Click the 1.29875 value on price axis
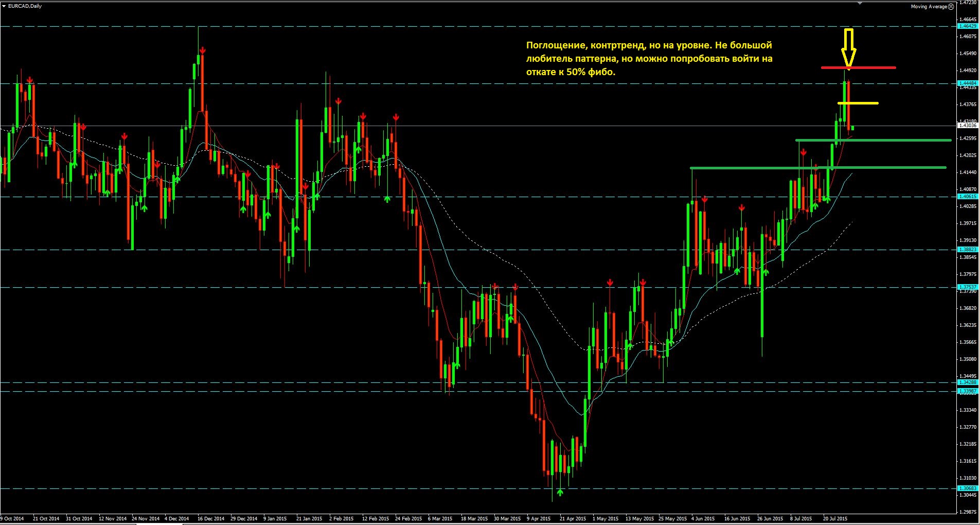Viewport: 980px width, 525px height. [x=968, y=512]
